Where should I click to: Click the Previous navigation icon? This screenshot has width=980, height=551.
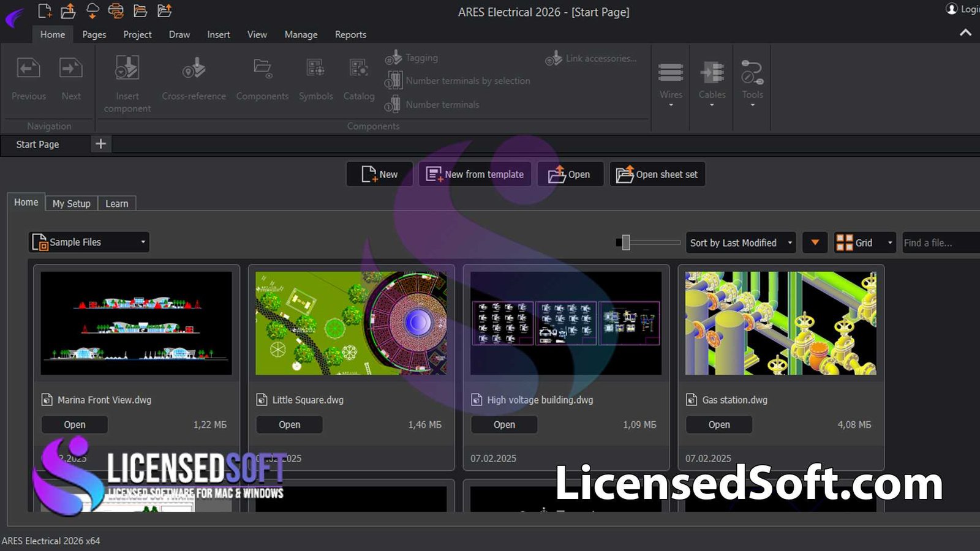coord(28,68)
